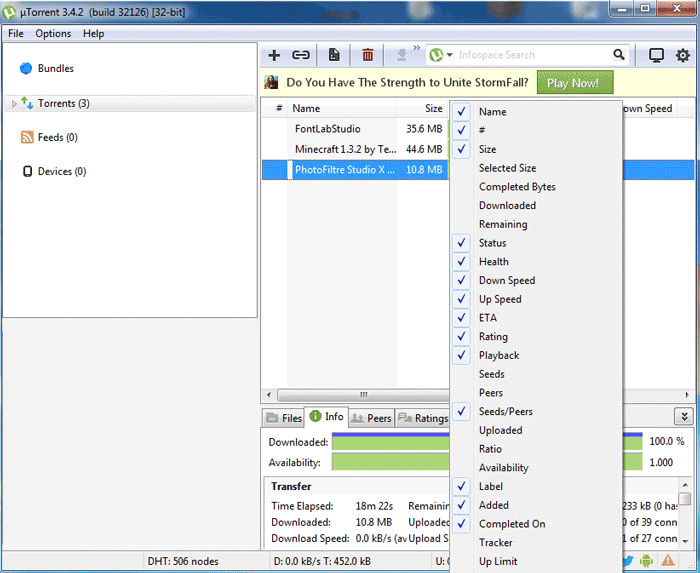The height and width of the screenshot is (573, 700).
Task: Click the Remote monitor icon
Action: (x=656, y=55)
